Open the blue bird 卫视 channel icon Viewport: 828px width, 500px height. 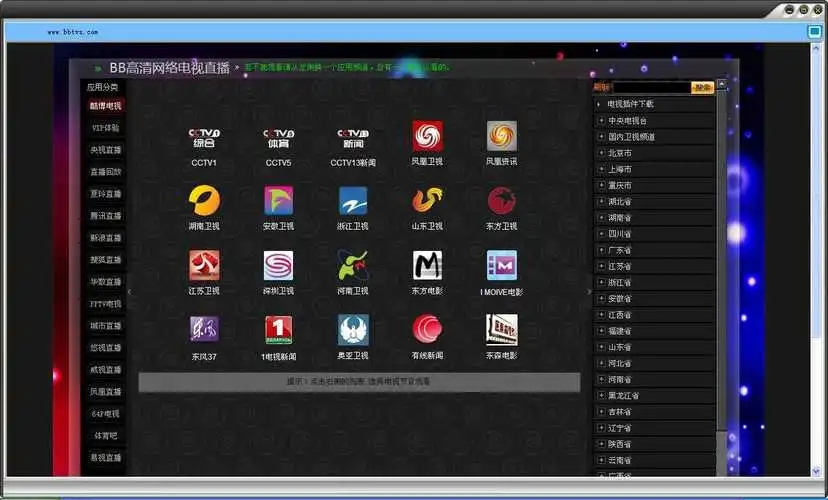353,330
